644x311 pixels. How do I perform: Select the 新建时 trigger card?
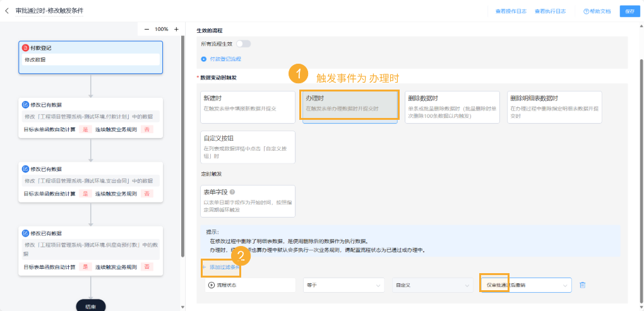(x=247, y=107)
